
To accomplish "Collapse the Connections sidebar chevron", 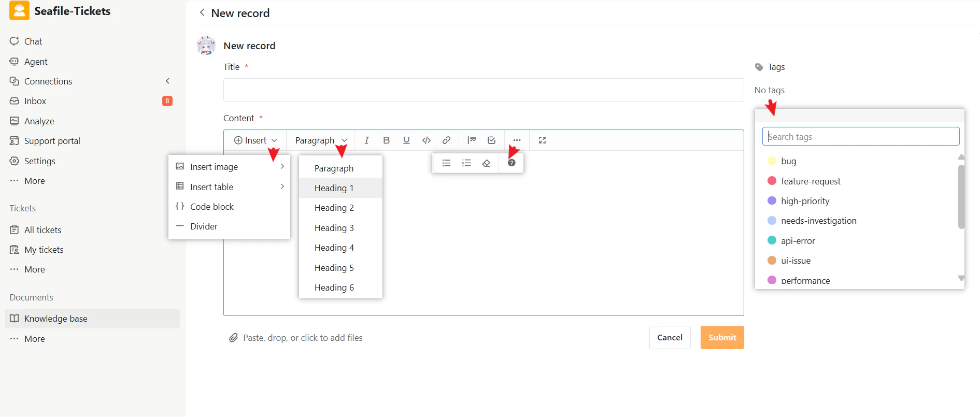I will click(167, 81).
